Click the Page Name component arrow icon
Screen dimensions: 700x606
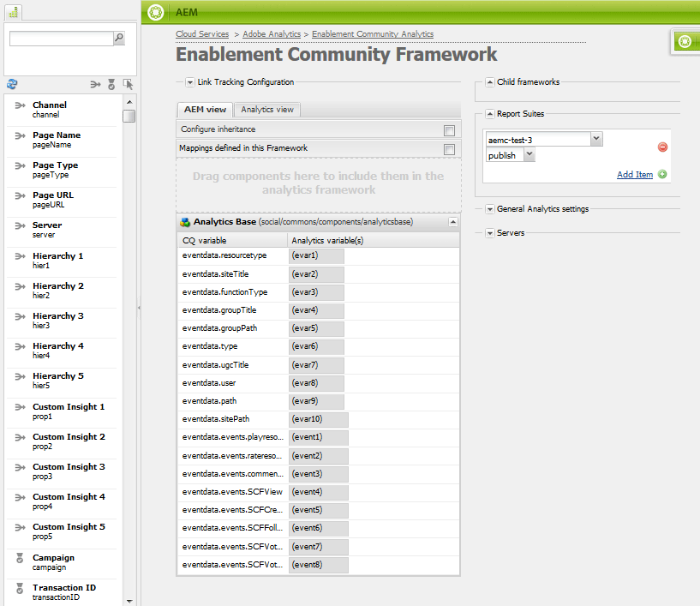(20, 135)
